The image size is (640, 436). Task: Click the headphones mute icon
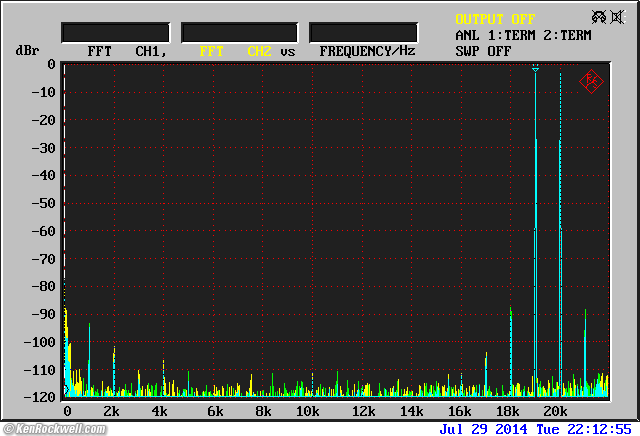coord(599,18)
